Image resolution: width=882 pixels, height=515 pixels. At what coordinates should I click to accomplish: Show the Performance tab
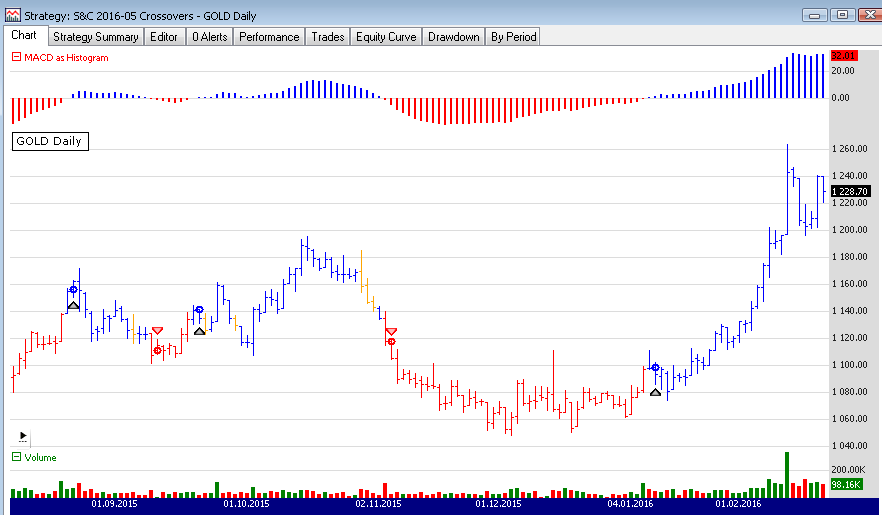click(x=269, y=37)
